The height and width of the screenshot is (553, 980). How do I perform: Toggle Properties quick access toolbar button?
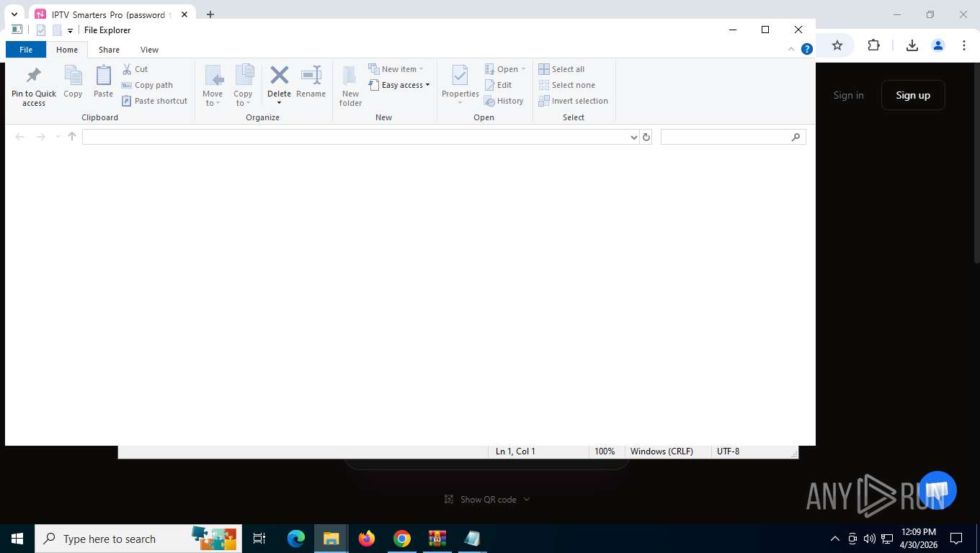click(41, 30)
